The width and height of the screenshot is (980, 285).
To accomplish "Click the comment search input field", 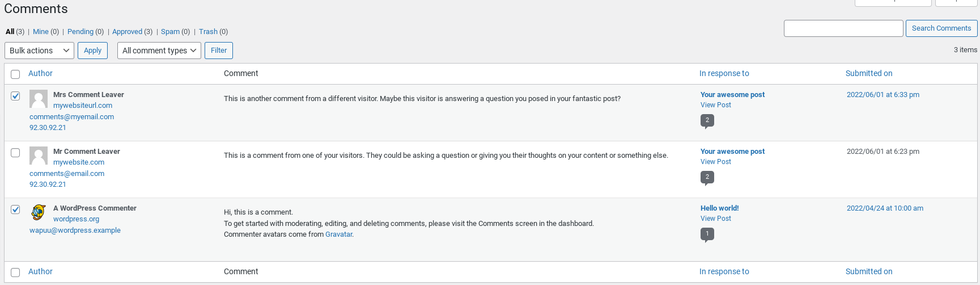I will click(x=843, y=28).
